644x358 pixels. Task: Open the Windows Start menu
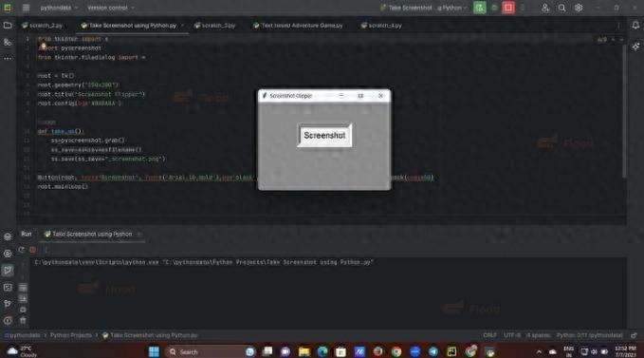(154, 352)
